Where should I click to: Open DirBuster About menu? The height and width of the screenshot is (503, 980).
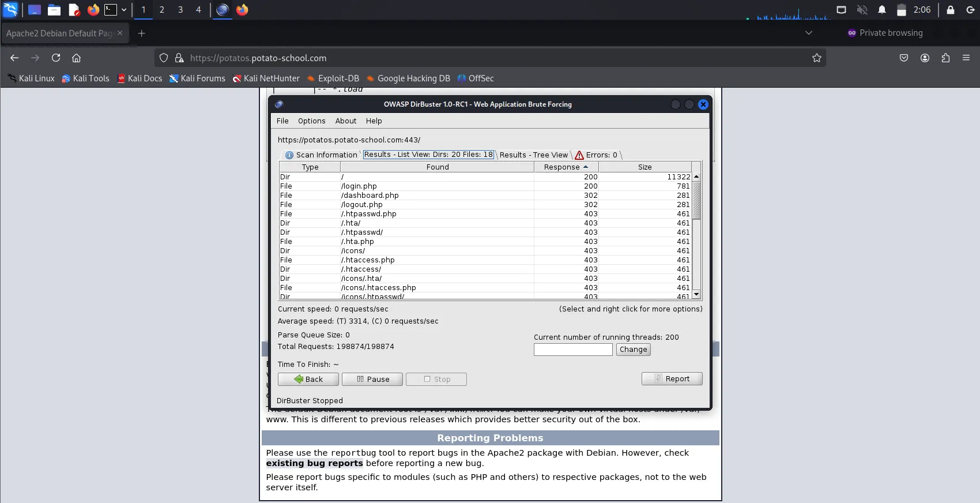[x=346, y=121]
